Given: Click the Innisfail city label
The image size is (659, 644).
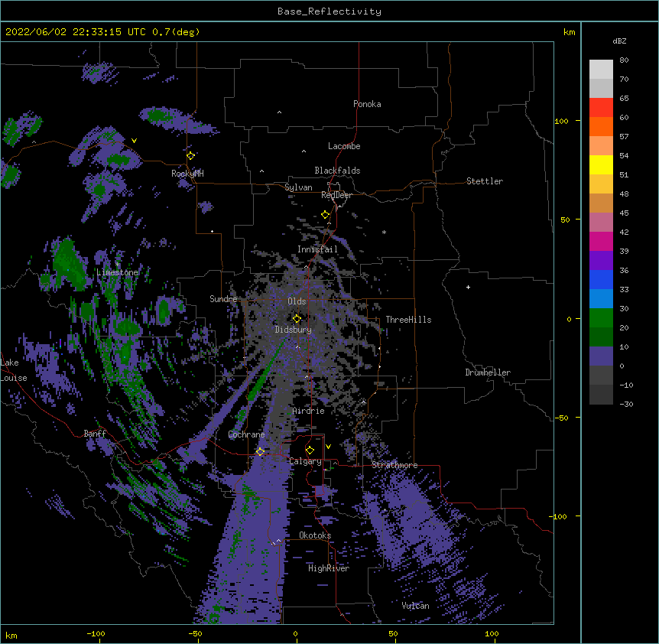Looking at the screenshot, I should click(317, 249).
